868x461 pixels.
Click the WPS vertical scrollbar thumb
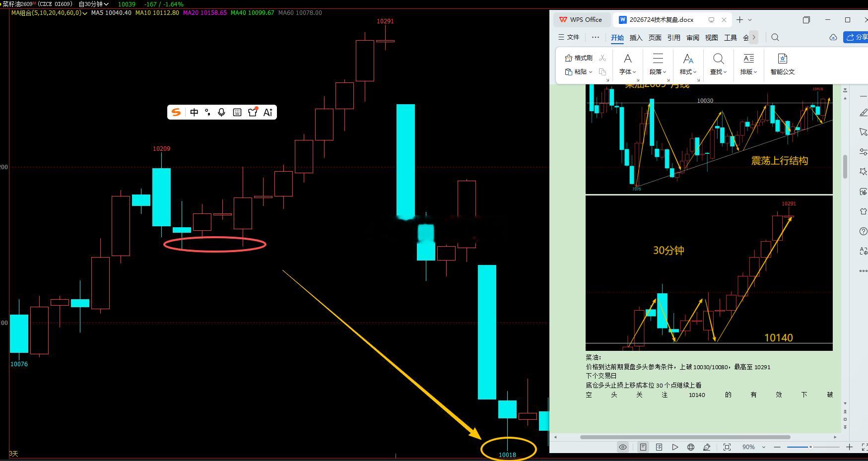tap(845, 167)
